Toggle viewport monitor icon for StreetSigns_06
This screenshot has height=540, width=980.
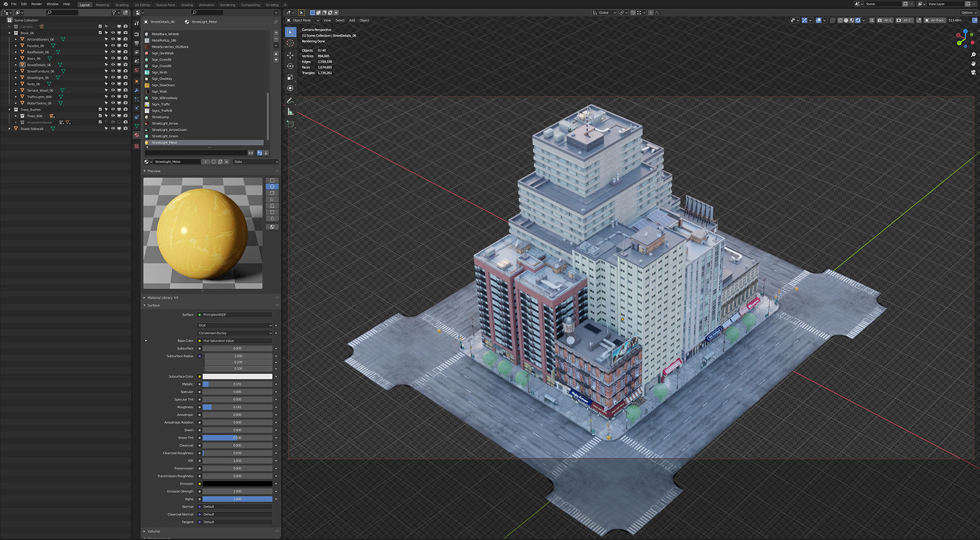tap(119, 78)
